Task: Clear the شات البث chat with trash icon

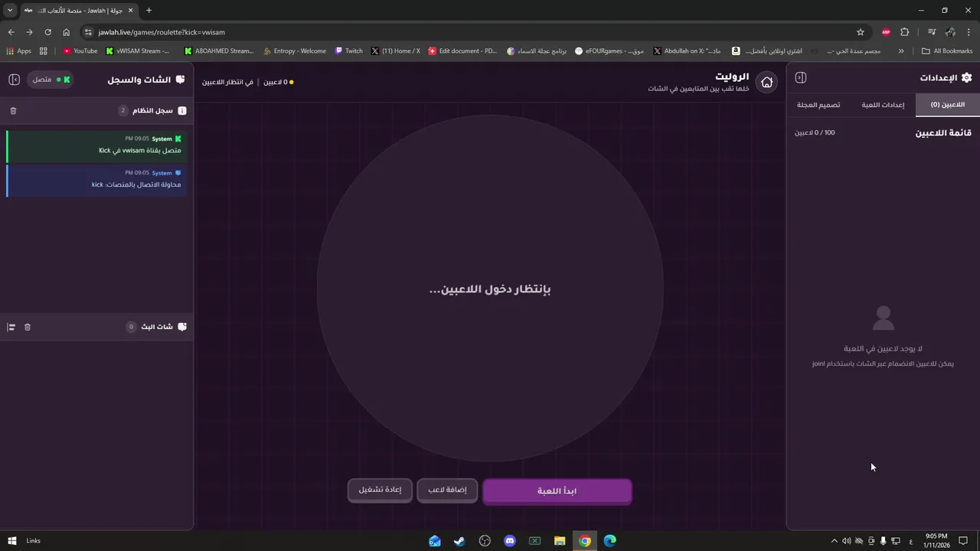Action: coord(28,327)
